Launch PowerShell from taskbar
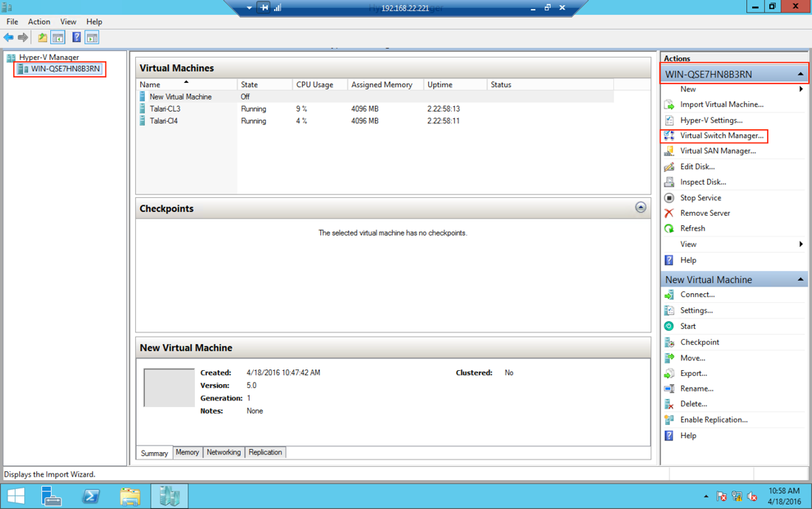The height and width of the screenshot is (509, 812). [x=91, y=496]
